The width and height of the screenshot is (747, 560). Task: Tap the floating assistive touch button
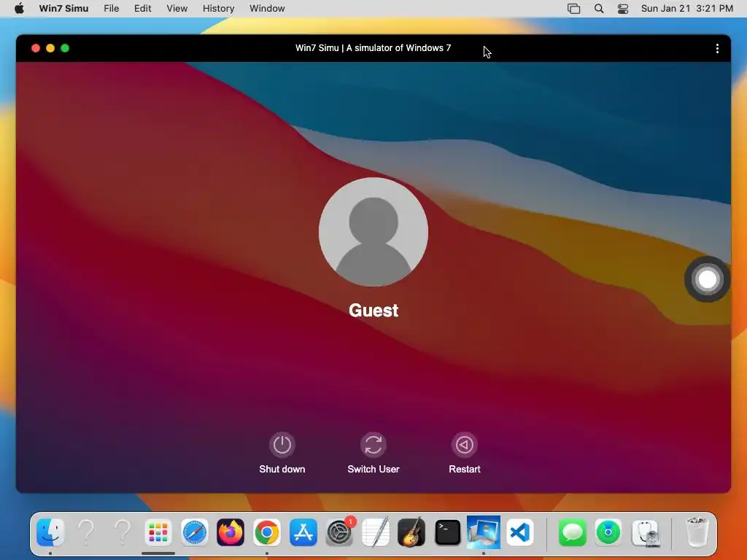[707, 279]
